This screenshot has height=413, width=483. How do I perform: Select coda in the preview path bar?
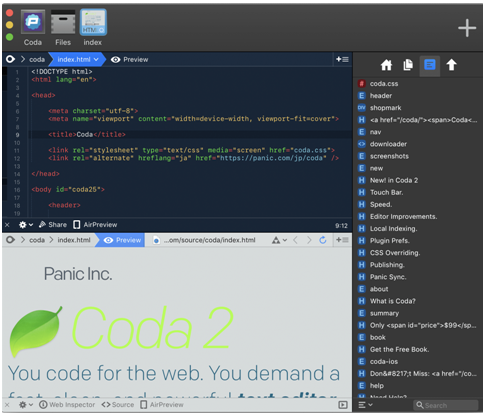tap(37, 240)
